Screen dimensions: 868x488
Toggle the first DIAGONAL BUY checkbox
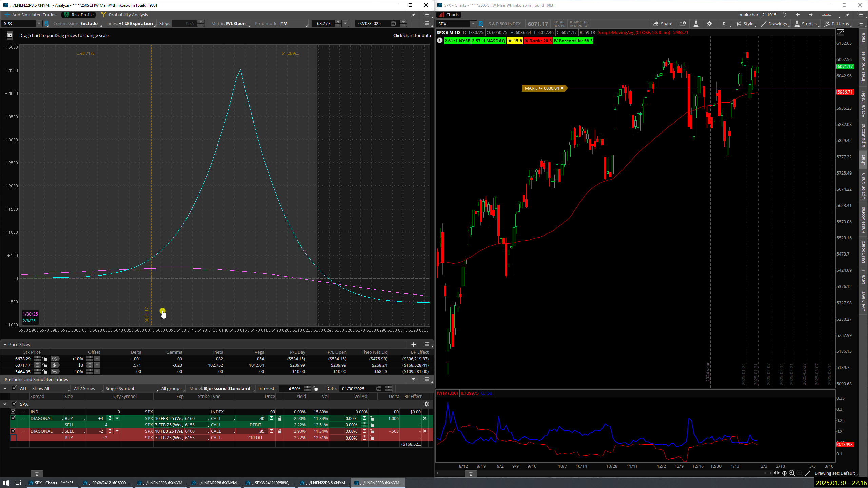[13, 418]
